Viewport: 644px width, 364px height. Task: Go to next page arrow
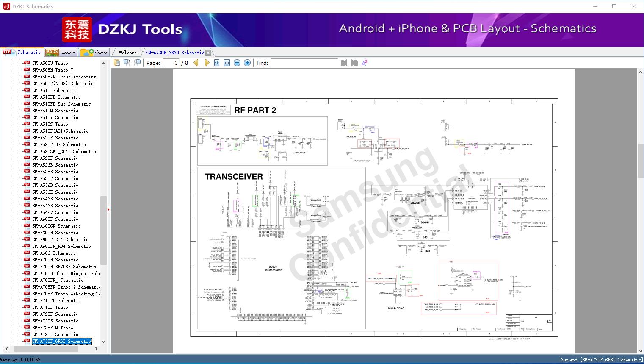pos(207,63)
